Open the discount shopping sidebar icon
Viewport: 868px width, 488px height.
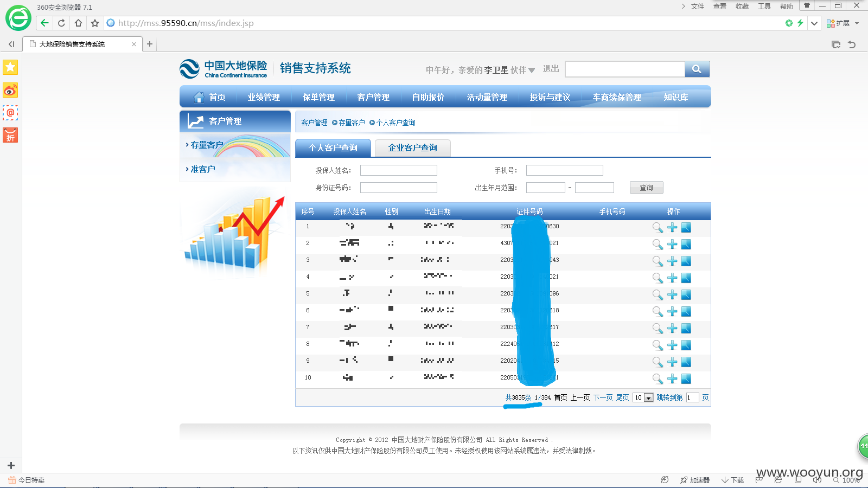click(x=10, y=135)
